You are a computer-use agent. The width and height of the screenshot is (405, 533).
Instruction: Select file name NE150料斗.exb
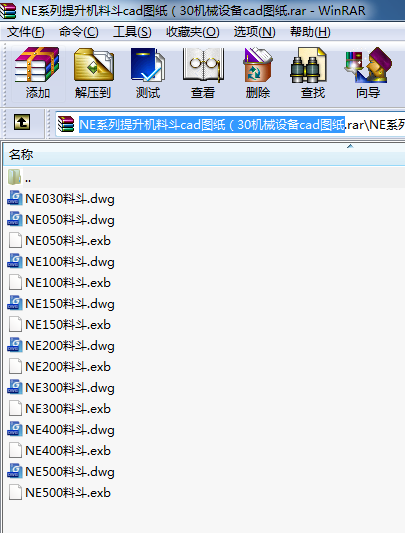(68, 325)
